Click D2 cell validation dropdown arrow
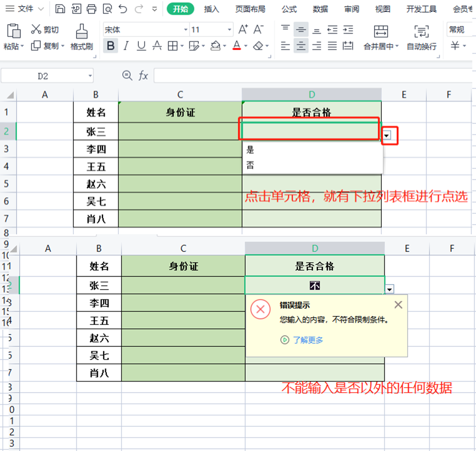 [386, 135]
